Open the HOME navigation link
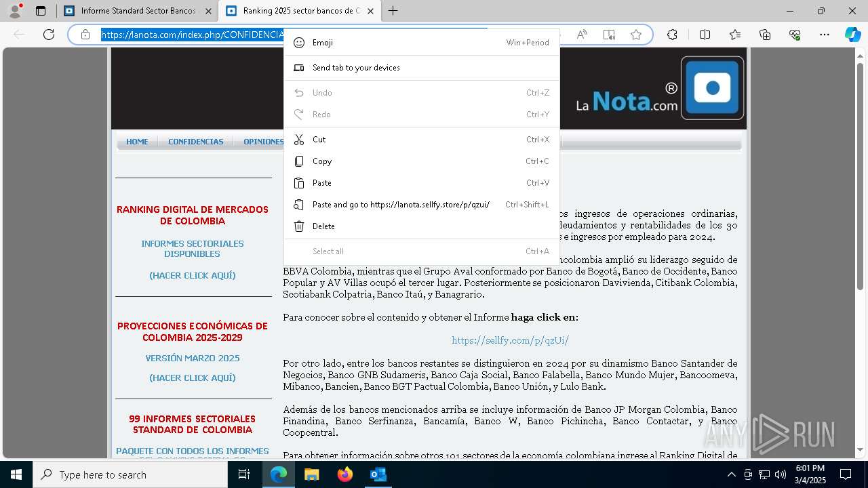The image size is (868, 488). 137,142
